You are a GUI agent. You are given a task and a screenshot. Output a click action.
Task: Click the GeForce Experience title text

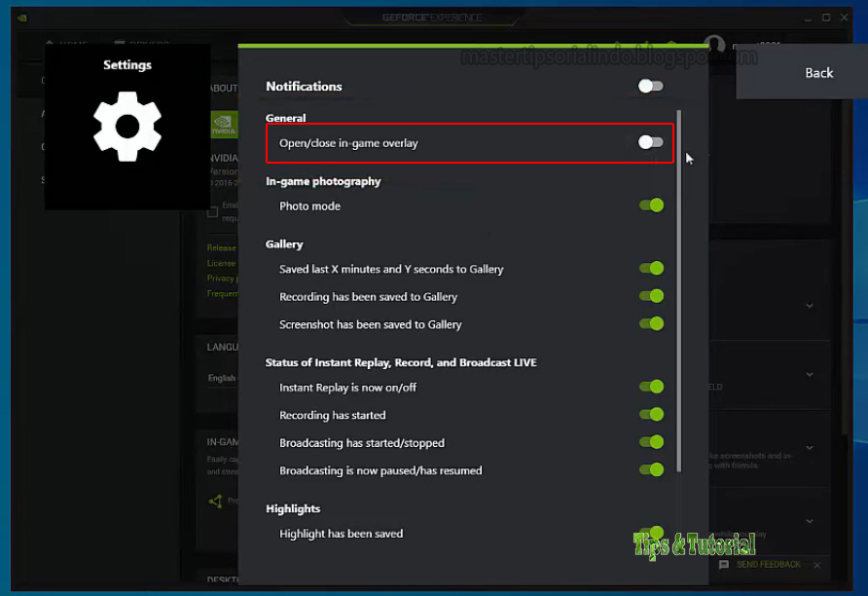(432, 18)
